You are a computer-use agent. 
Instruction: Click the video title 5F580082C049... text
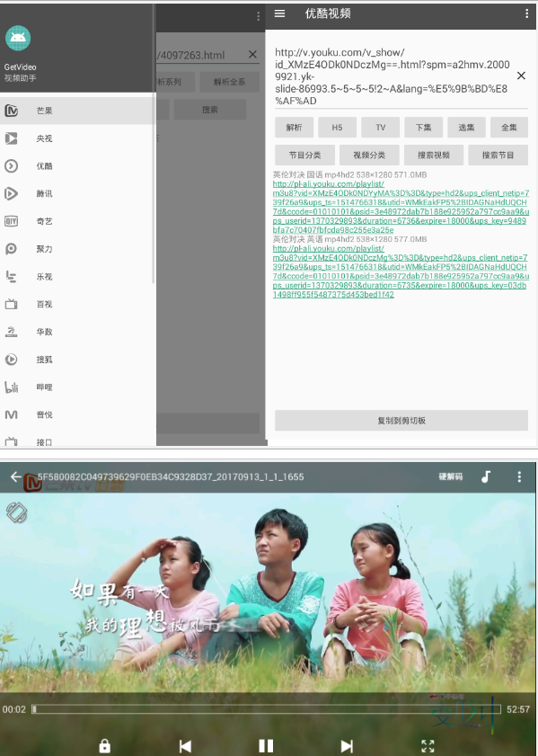coord(171,476)
